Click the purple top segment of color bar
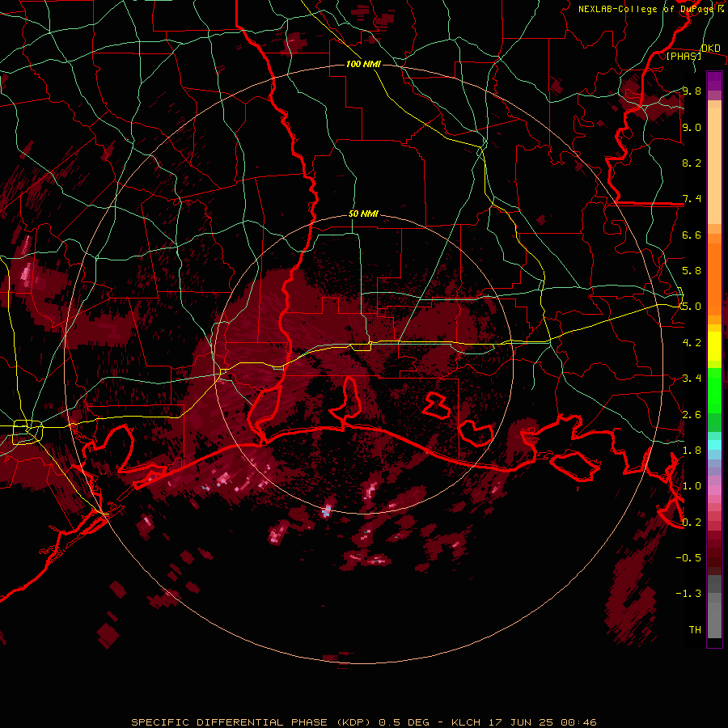 point(714,81)
